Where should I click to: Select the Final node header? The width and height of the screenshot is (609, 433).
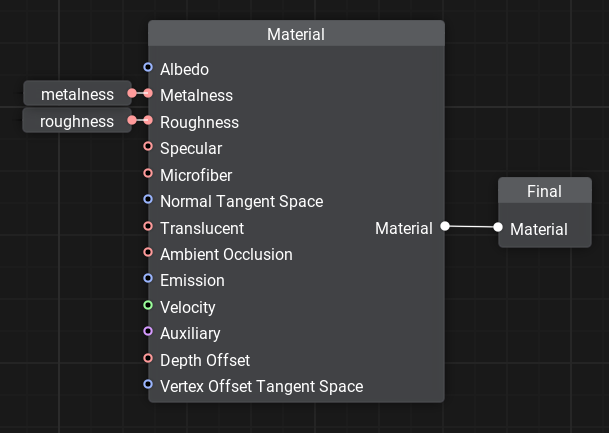pos(544,191)
